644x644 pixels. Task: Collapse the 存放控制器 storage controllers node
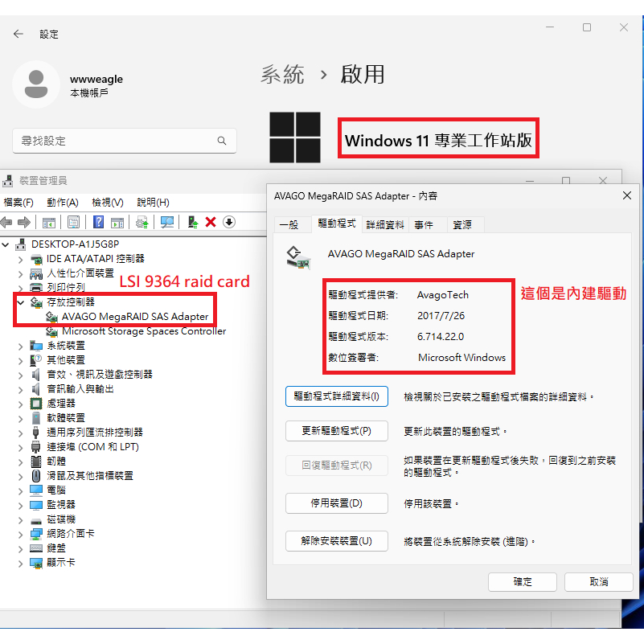point(20,302)
